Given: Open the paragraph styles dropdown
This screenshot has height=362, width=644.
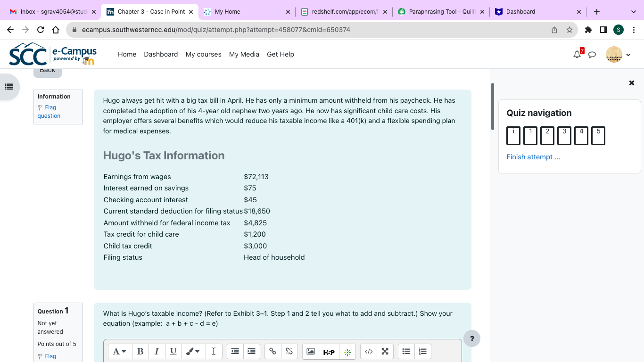Looking at the screenshot, I should coord(120,351).
